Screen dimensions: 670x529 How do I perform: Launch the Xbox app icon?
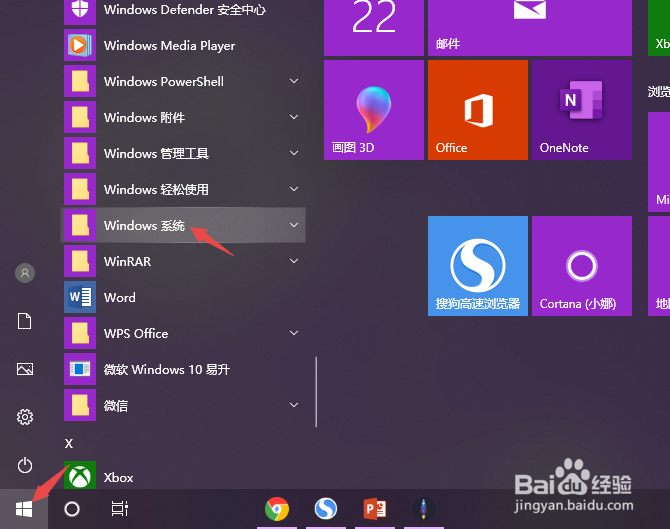(x=80, y=475)
